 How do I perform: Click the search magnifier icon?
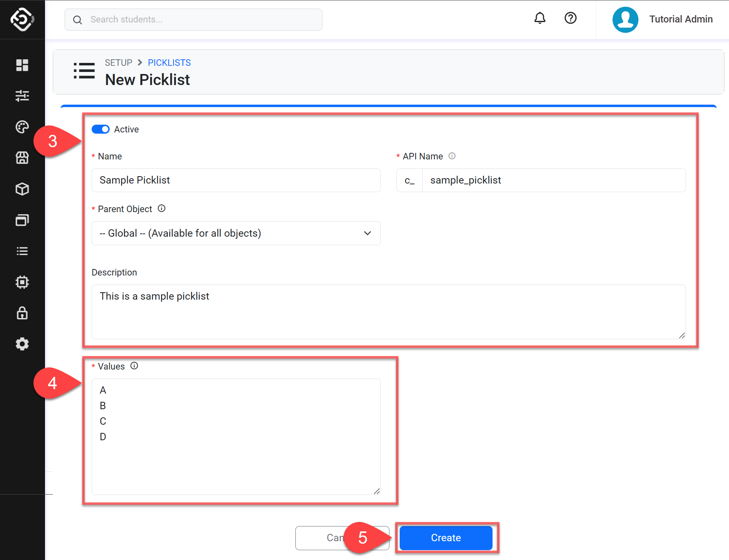click(77, 20)
